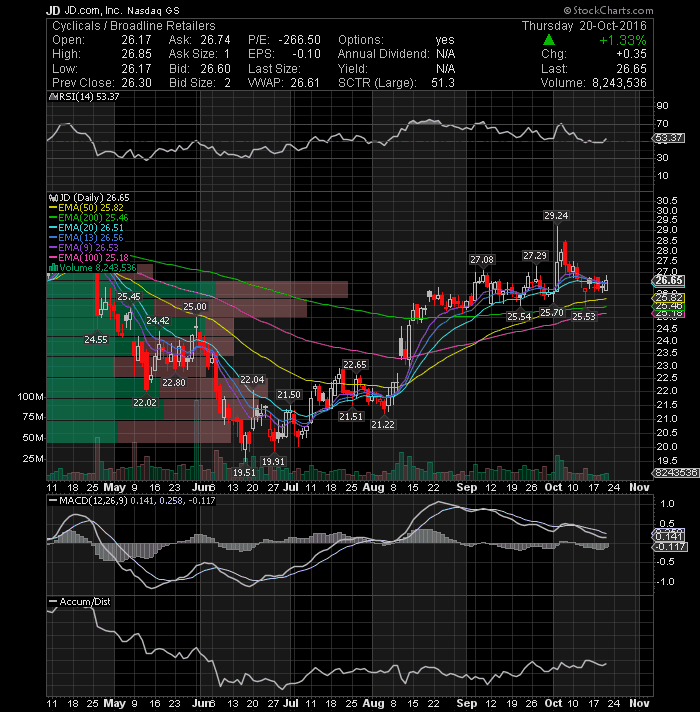Click the 26.65 last price tag on right axis
Viewport: 700px width, 712px height.
(669, 281)
